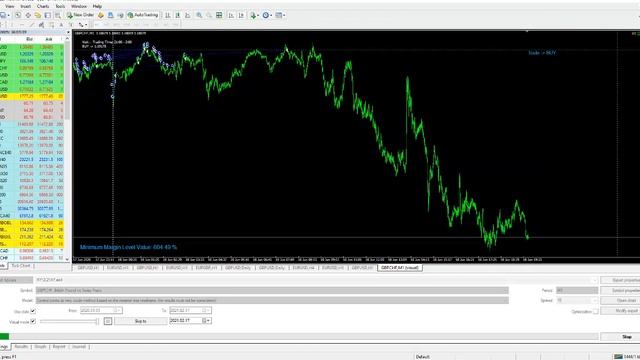Toggle the Use date checkbox

(33, 311)
